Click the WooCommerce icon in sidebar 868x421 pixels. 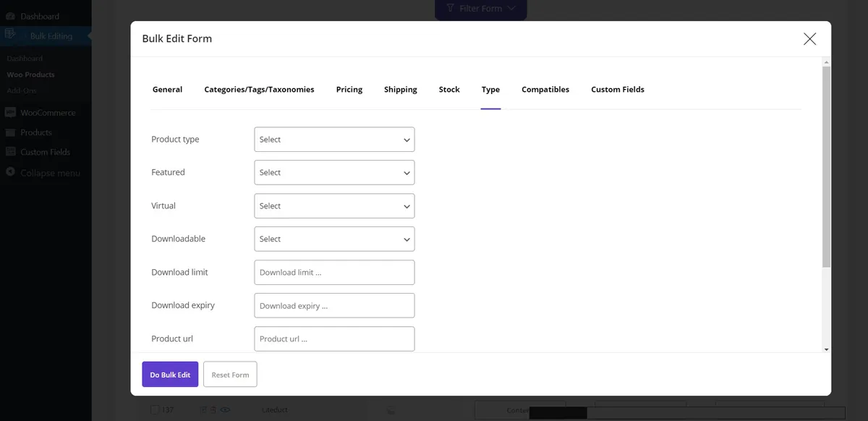10,113
